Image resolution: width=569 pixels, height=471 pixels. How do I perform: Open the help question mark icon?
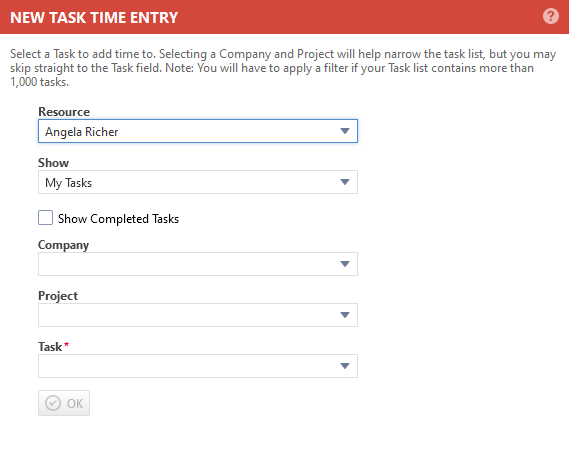click(x=550, y=16)
